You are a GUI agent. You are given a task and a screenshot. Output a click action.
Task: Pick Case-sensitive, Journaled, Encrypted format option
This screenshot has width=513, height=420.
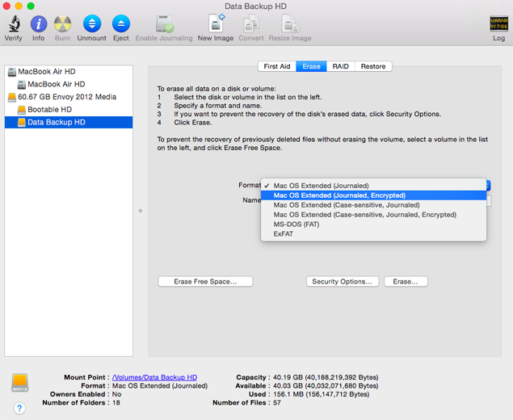(x=373, y=215)
